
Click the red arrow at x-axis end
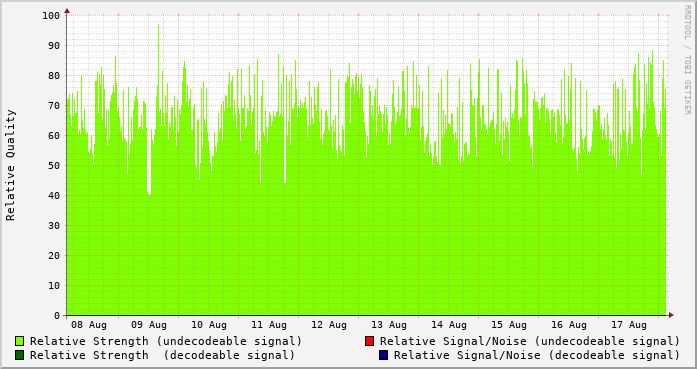671,315
